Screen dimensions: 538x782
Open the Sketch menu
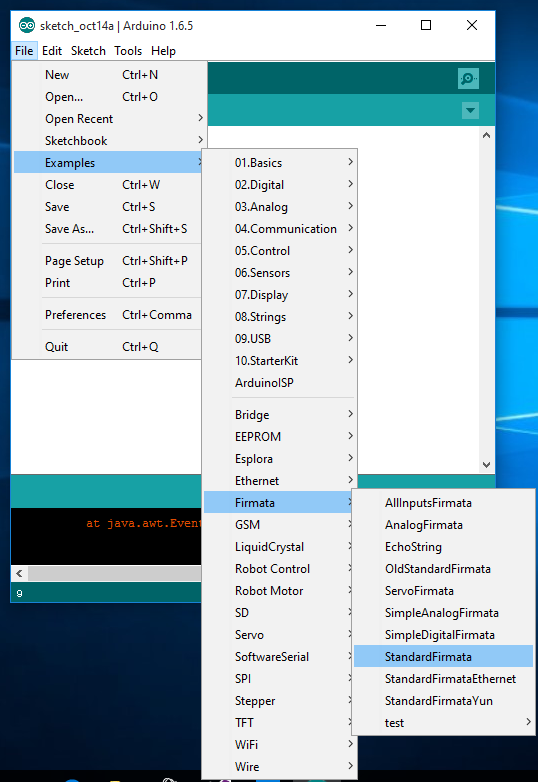point(88,51)
